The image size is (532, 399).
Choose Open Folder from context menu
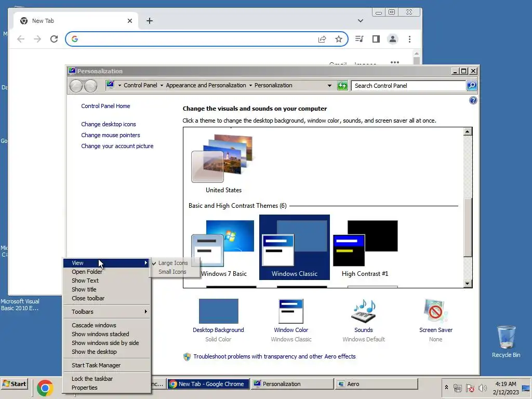coord(106,272)
